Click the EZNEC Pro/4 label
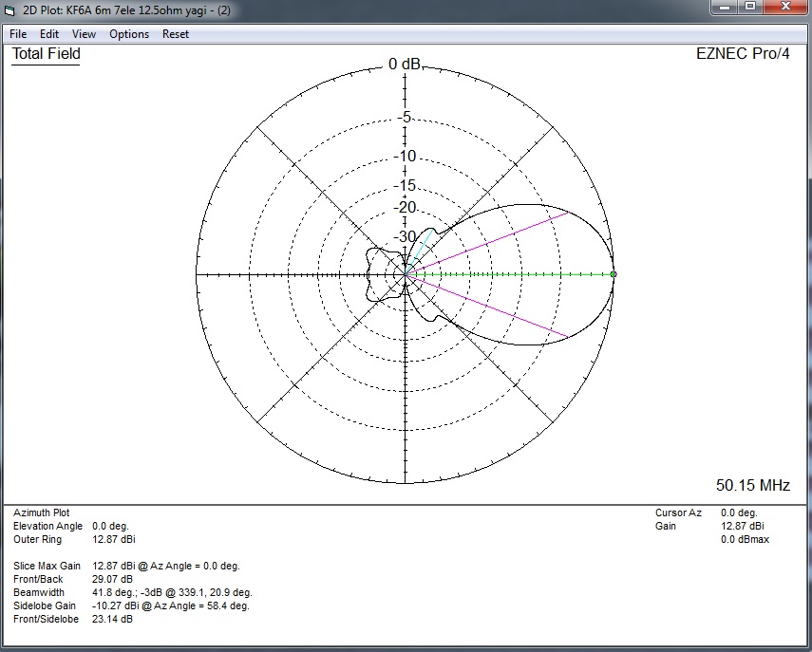Viewport: 812px width, 652px height. [x=743, y=54]
